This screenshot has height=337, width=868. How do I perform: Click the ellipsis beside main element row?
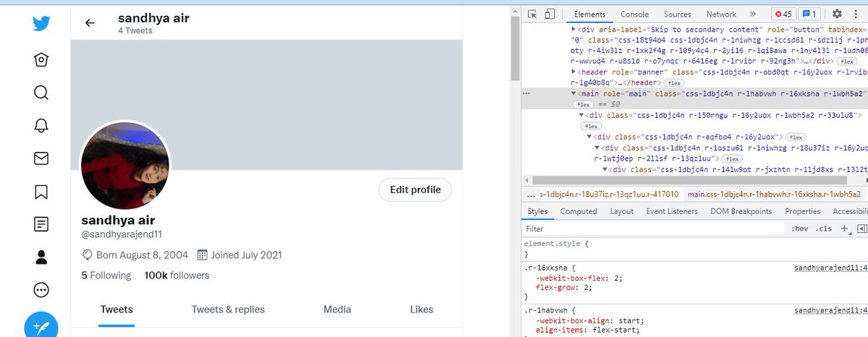pos(527,94)
